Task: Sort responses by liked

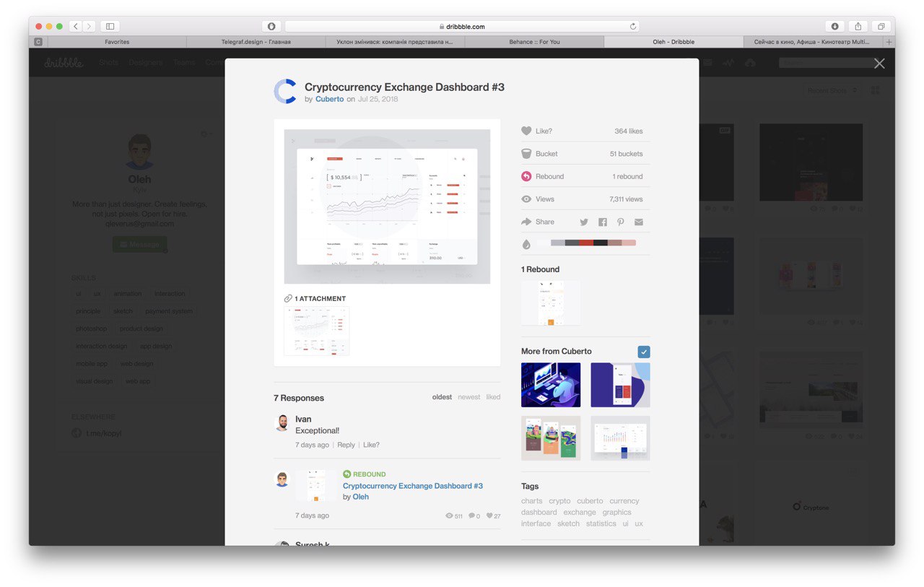Action: [493, 397]
